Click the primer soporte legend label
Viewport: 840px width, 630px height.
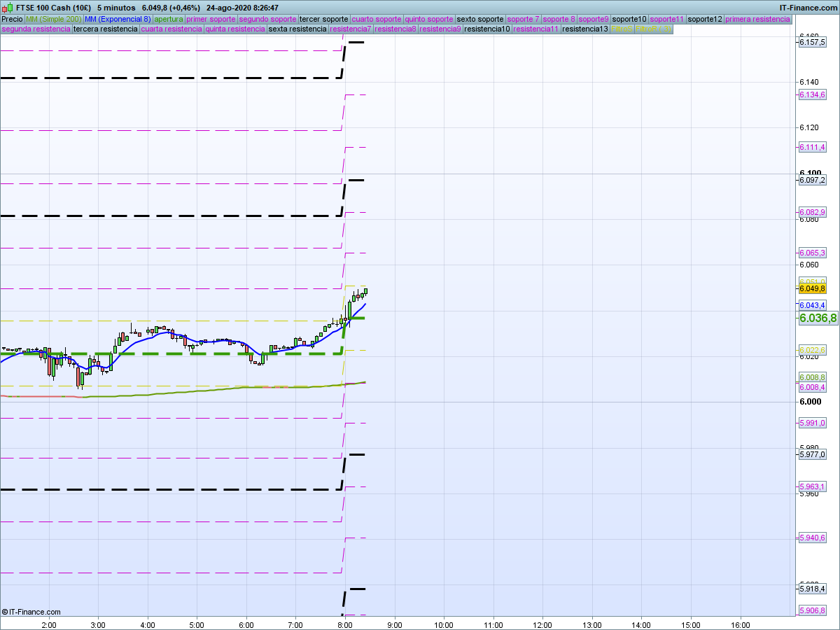[x=211, y=19]
